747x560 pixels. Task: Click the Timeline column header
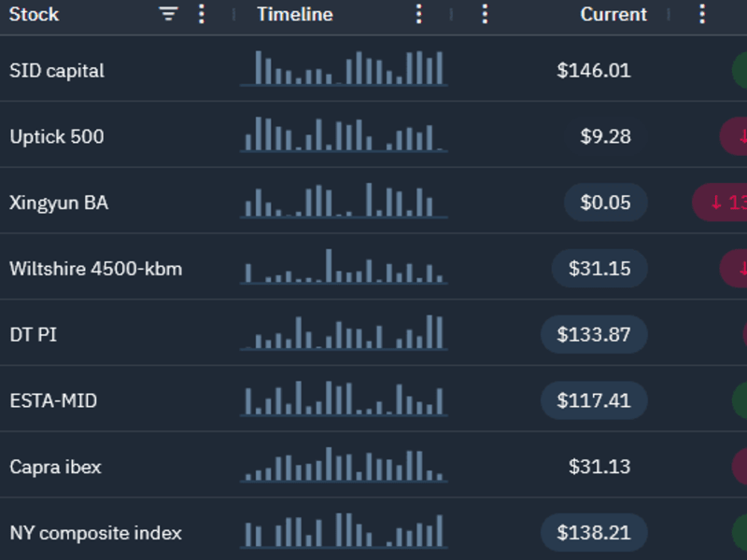[x=295, y=14]
